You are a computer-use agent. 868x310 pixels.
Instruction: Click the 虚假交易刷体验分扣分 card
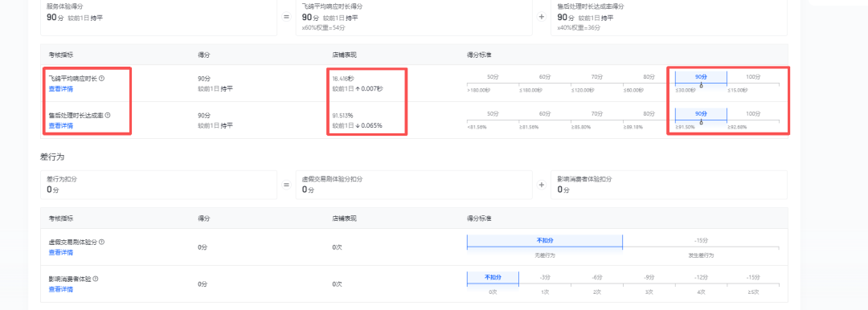pyautogui.click(x=414, y=185)
